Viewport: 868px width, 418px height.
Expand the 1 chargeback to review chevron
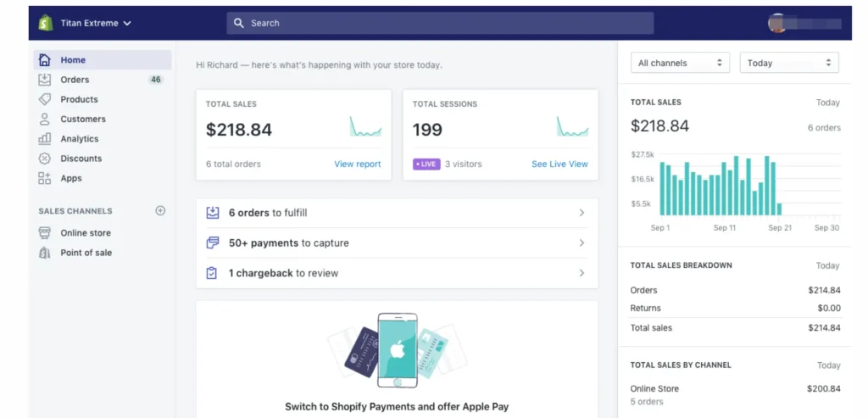pos(581,273)
